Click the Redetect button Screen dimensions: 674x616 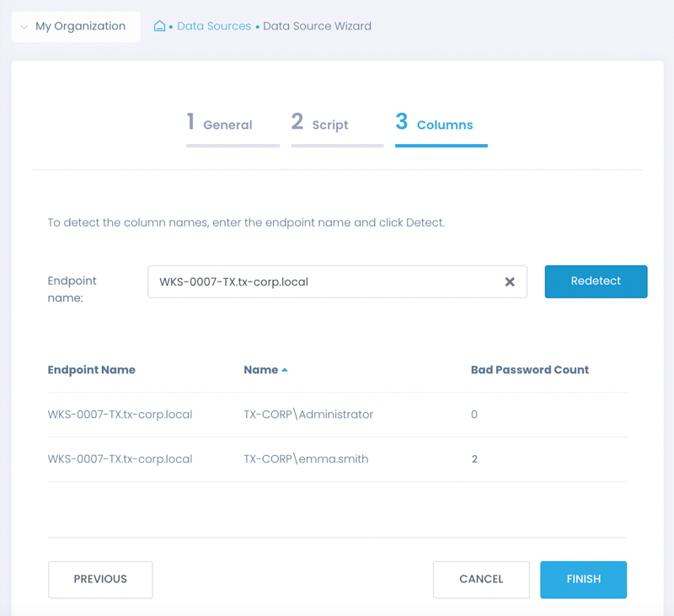[x=596, y=281]
